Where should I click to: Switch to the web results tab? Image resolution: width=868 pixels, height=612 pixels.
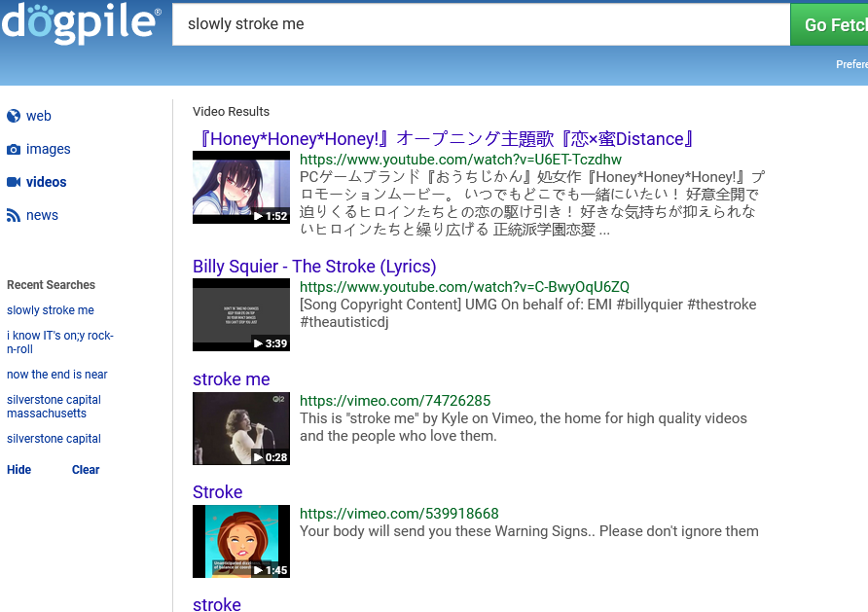tap(39, 116)
